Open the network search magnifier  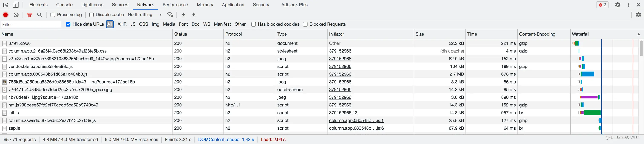(x=39, y=15)
